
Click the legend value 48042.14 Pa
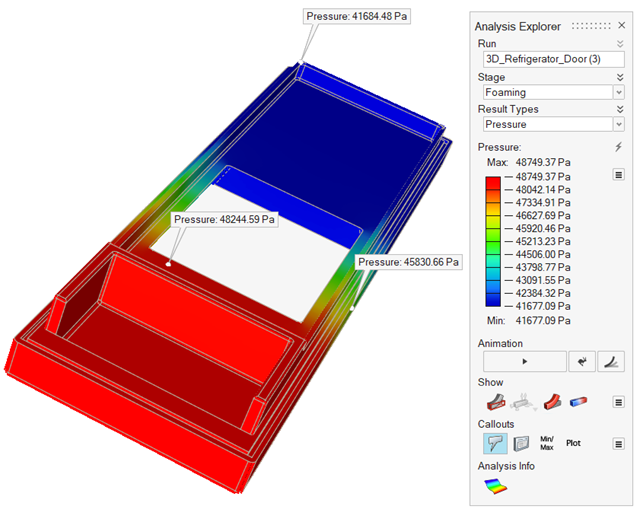click(x=543, y=190)
